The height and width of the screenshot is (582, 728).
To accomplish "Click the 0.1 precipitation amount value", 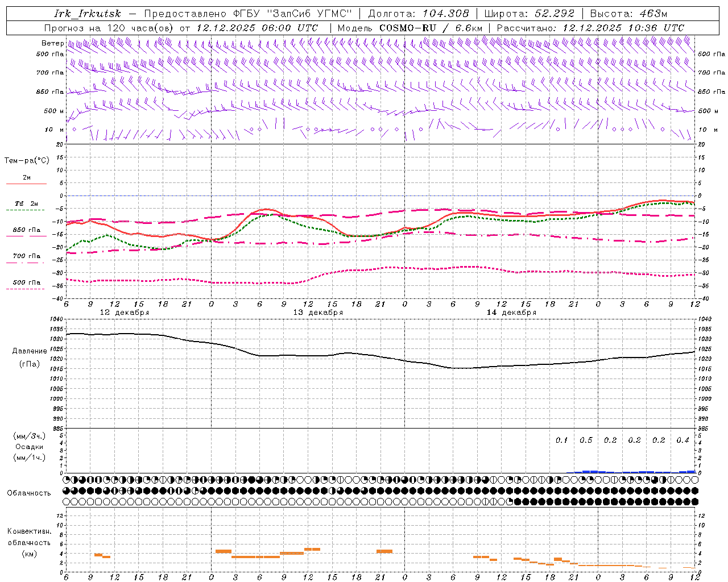I will click(562, 440).
